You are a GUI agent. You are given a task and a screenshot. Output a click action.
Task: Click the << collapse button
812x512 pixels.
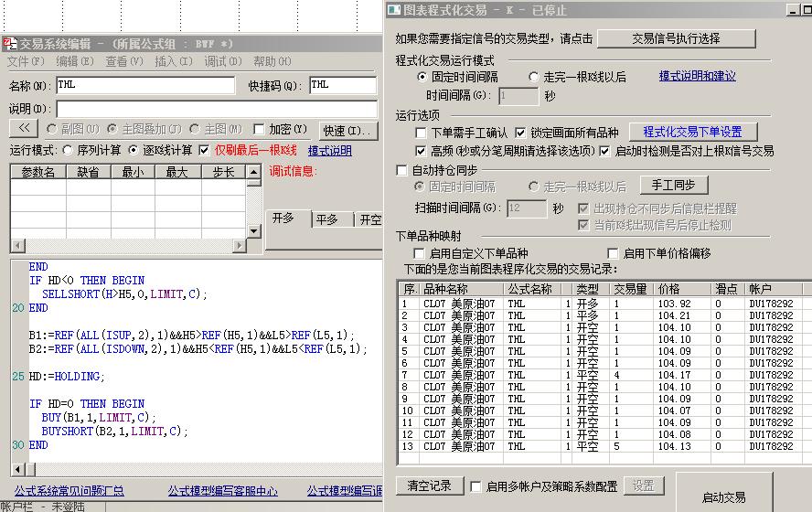click(24, 129)
